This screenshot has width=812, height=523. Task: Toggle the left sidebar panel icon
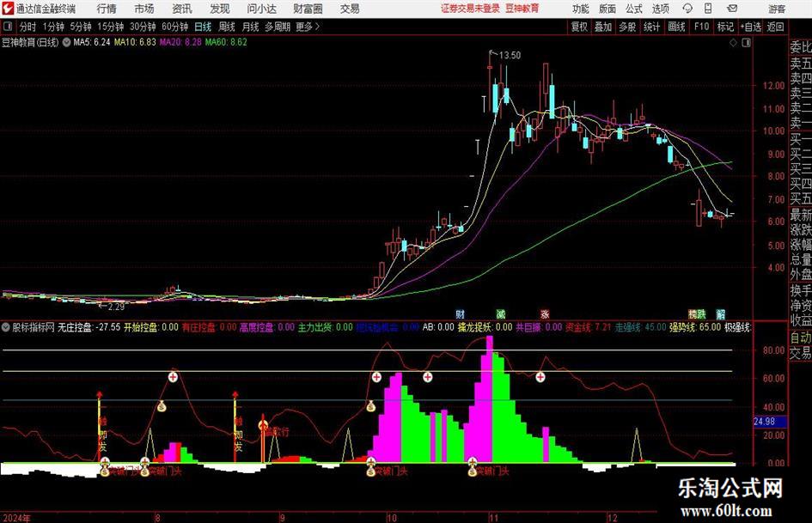coord(7,27)
